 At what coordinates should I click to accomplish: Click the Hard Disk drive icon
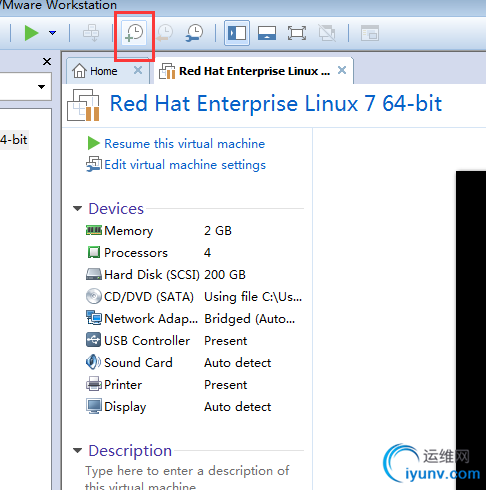tap(94, 274)
